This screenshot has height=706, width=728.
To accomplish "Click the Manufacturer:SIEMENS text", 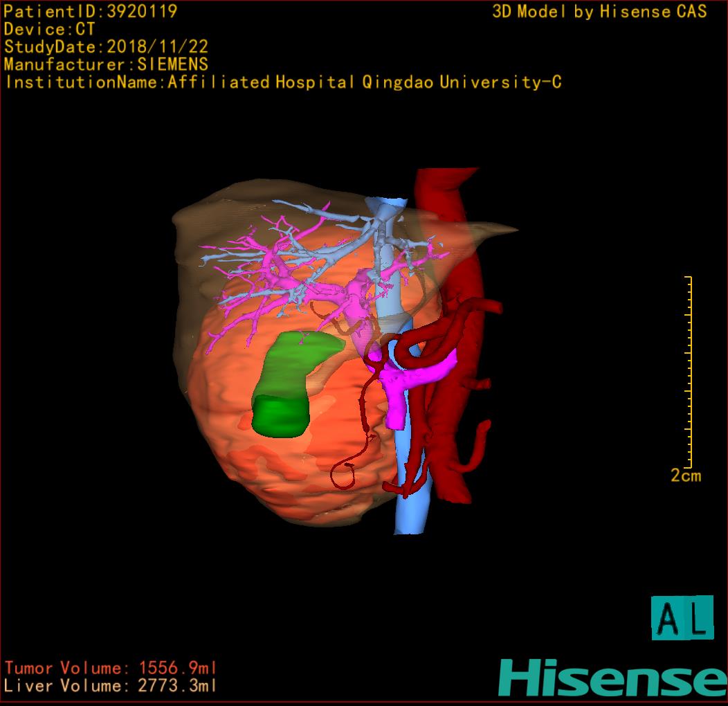I will pos(106,64).
